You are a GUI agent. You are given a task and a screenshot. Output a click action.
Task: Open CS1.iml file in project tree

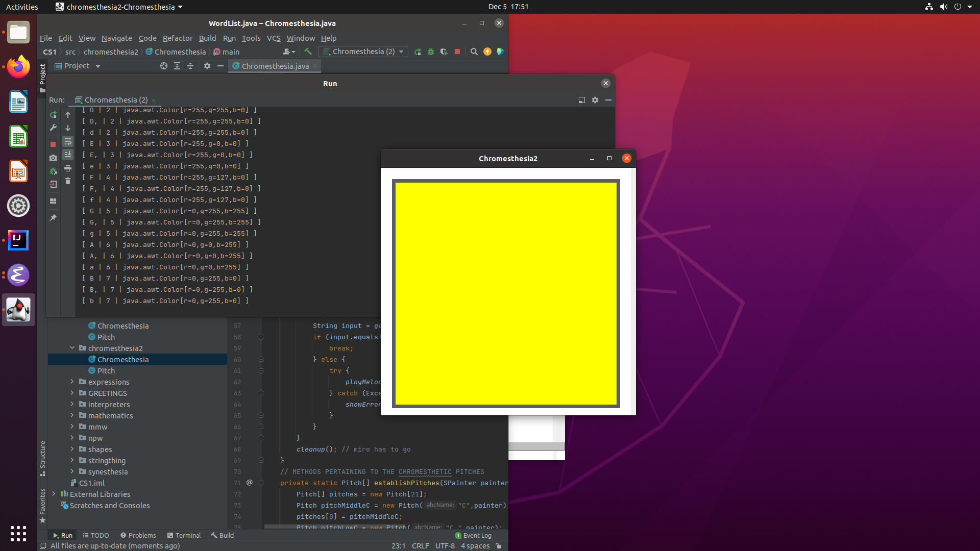(92, 483)
